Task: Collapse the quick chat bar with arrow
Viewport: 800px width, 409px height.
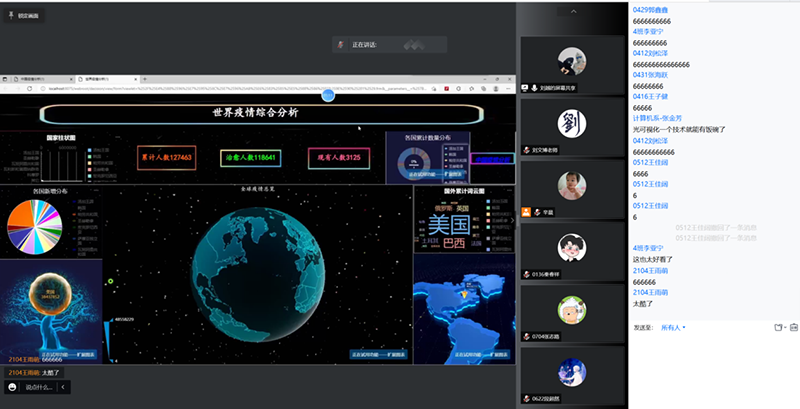Action: [63, 387]
